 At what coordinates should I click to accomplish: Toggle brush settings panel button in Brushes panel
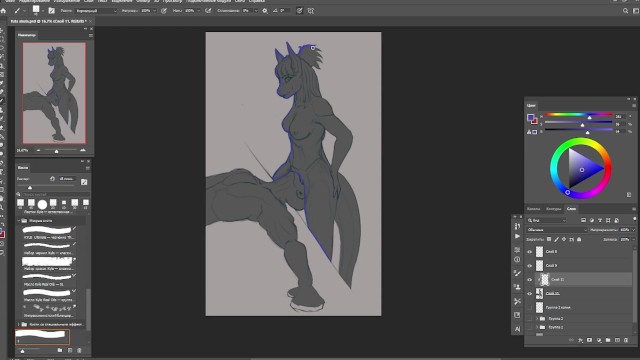(x=84, y=182)
